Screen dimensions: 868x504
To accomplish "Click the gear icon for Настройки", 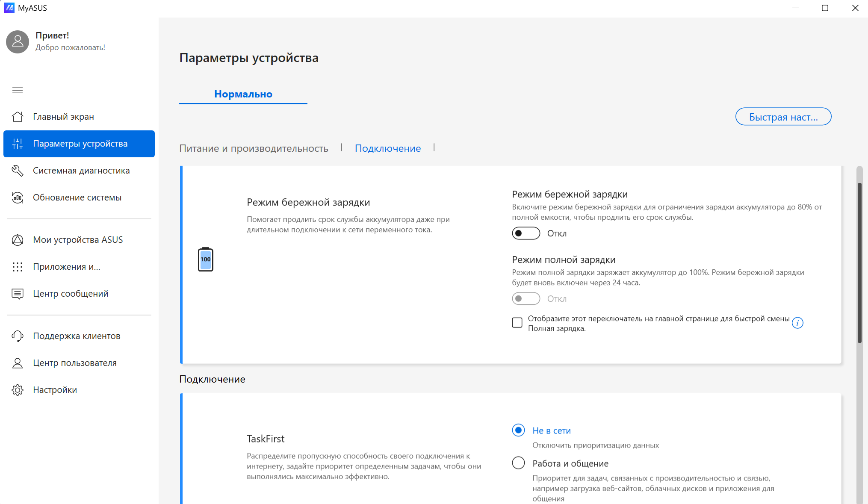I will (18, 390).
